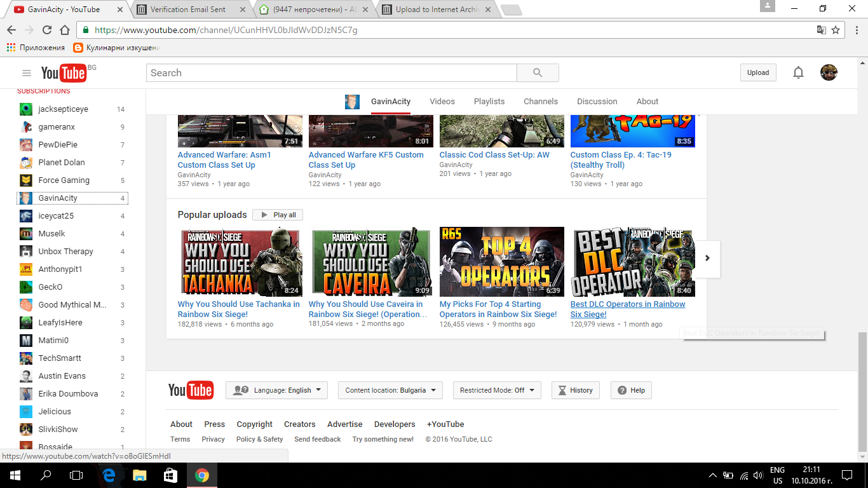Image resolution: width=868 pixels, height=488 pixels.
Task: Click the volume speaker tray icon
Action: [757, 475]
